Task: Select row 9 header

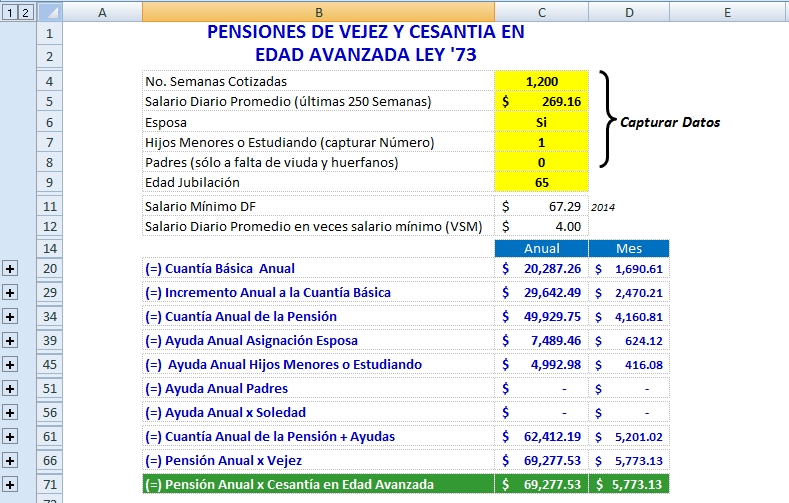Action: pyautogui.click(x=49, y=182)
